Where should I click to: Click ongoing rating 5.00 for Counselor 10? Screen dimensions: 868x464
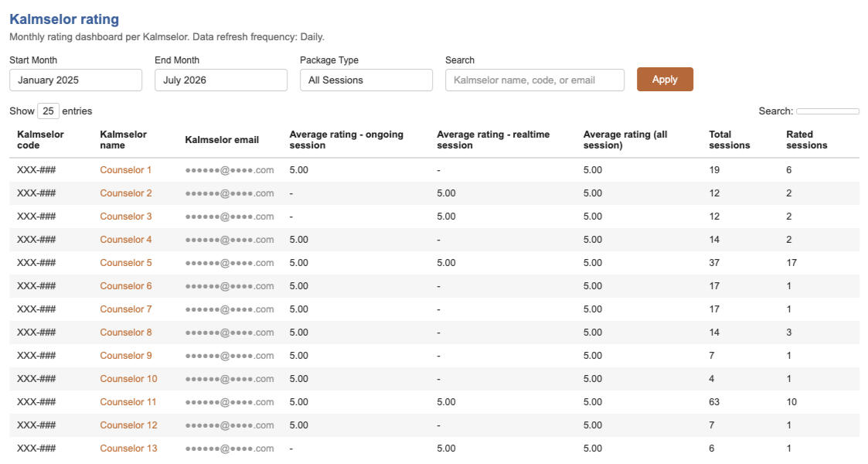coord(299,379)
